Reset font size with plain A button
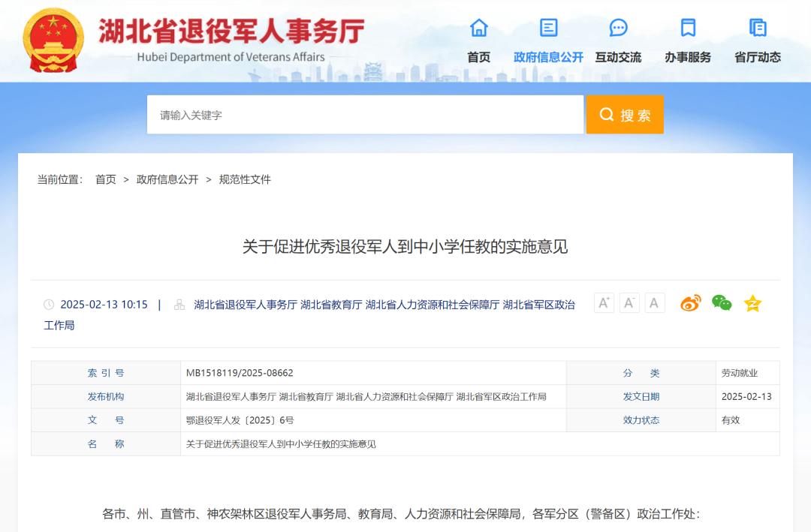 click(654, 303)
